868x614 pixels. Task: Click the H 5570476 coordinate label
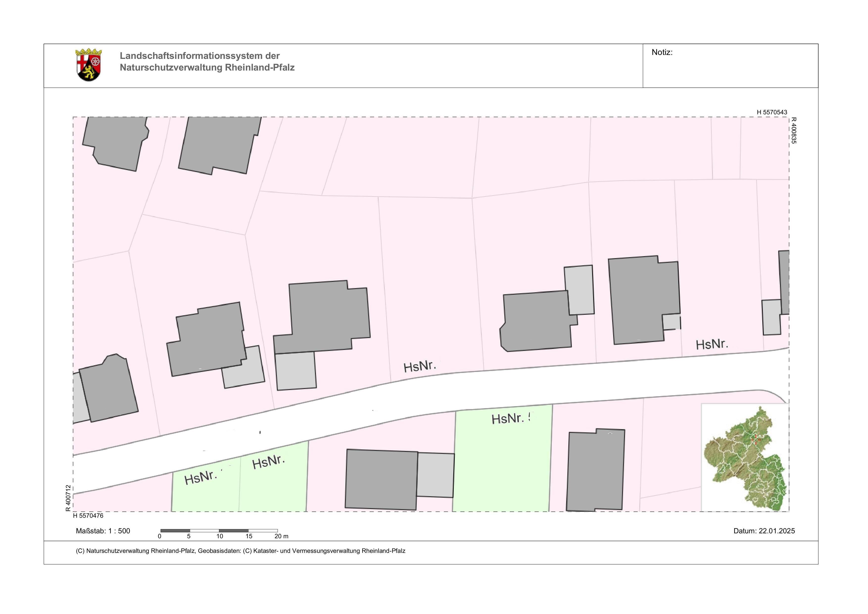pyautogui.click(x=88, y=515)
